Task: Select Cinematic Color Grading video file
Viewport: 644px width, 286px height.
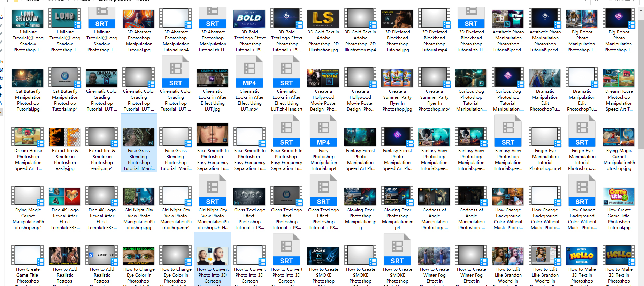Action: [139, 78]
